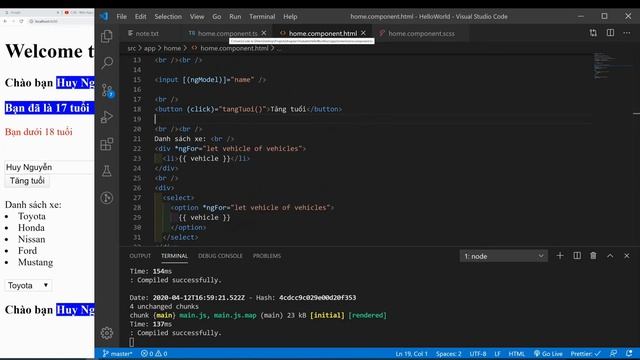Image resolution: width=640 pixels, height=360 pixels.
Task: Open the Manage gear in activity bar
Action: point(107,333)
